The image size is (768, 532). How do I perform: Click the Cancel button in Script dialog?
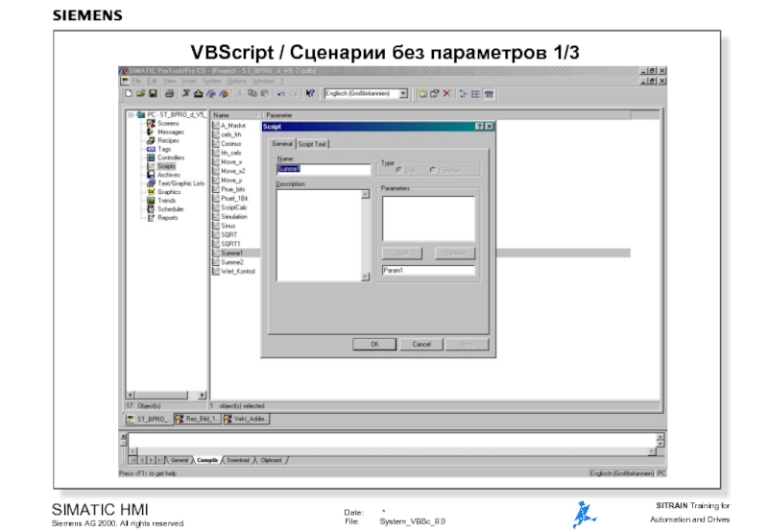point(421,345)
